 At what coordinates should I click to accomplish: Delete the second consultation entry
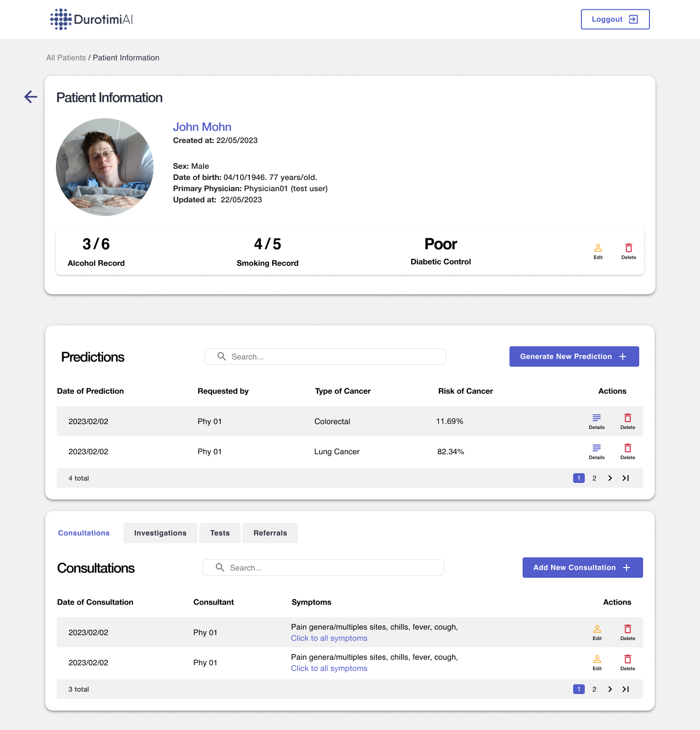[x=628, y=662]
